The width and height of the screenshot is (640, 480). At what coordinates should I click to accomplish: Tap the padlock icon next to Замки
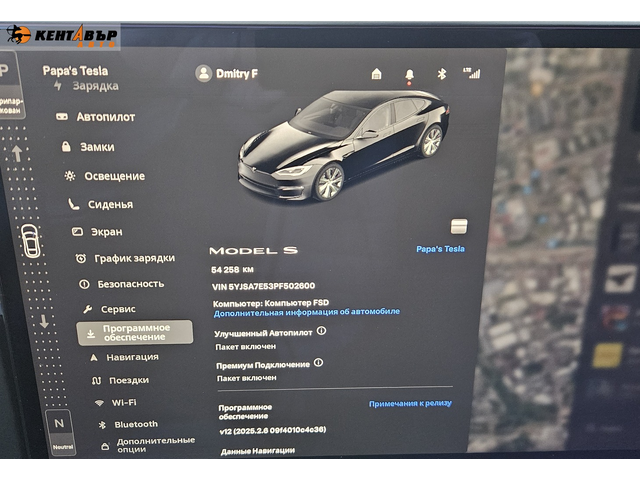pyautogui.click(x=66, y=147)
